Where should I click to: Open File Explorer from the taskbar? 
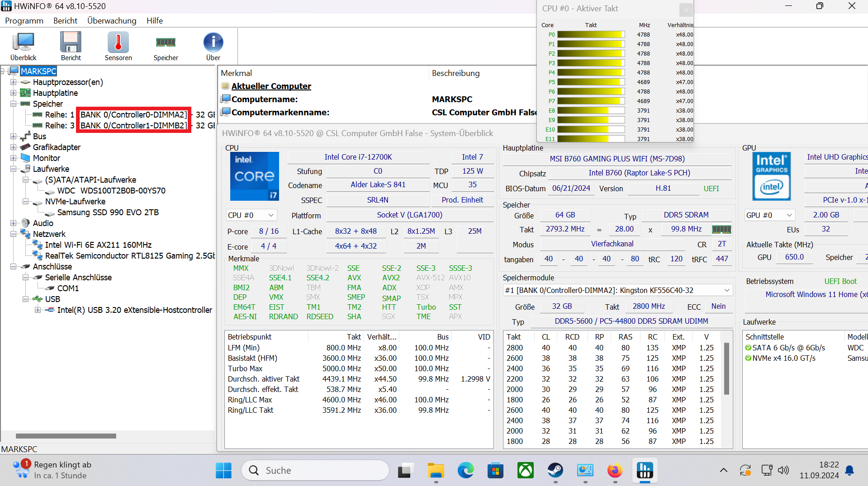[436, 471]
